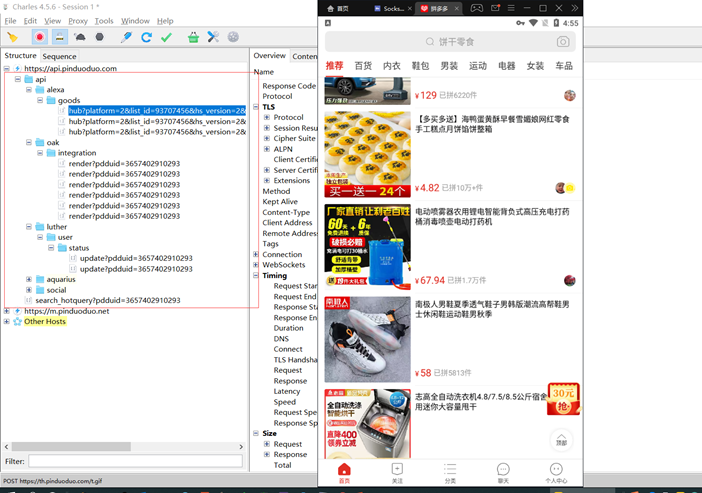Viewport: 702px width, 493px height.
Task: Switch to the Sequence tab
Action: 60,56
